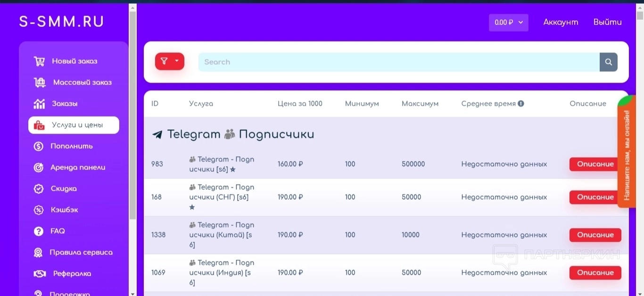Click the Выйти logout link

click(608, 22)
